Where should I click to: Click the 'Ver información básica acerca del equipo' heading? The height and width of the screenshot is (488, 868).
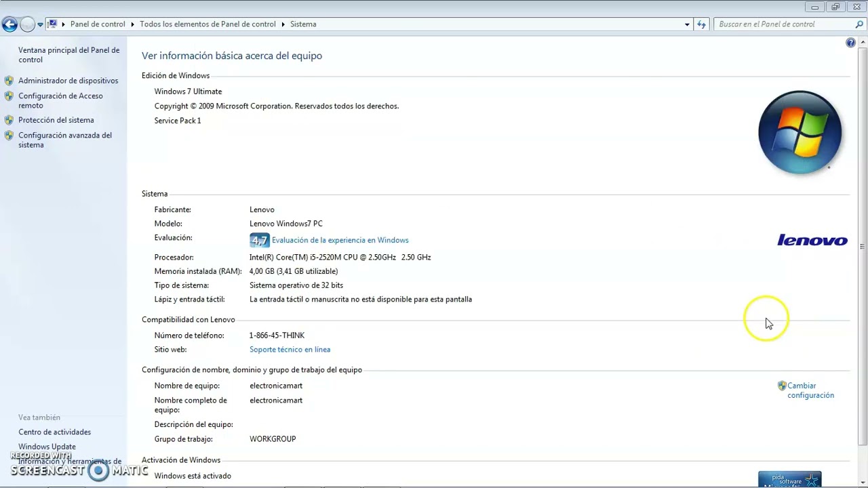point(232,56)
